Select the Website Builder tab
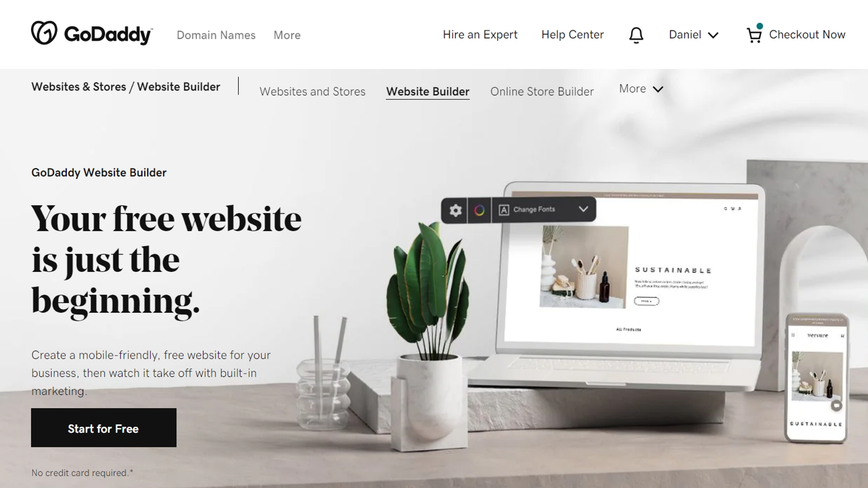This screenshot has width=868, height=488. (427, 92)
